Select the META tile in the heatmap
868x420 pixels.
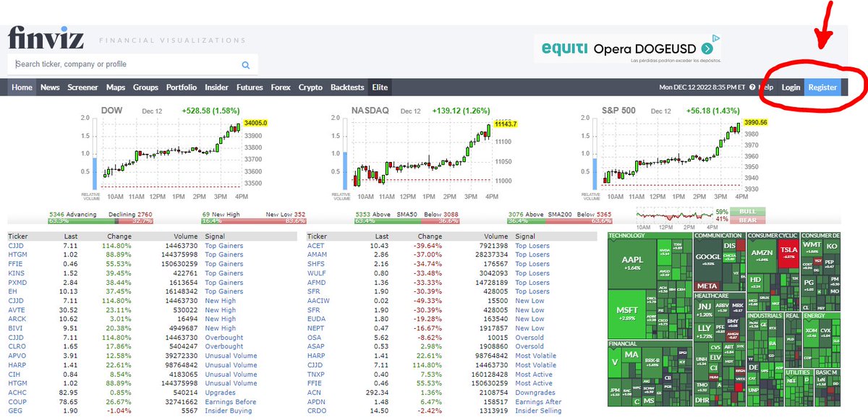(x=707, y=286)
